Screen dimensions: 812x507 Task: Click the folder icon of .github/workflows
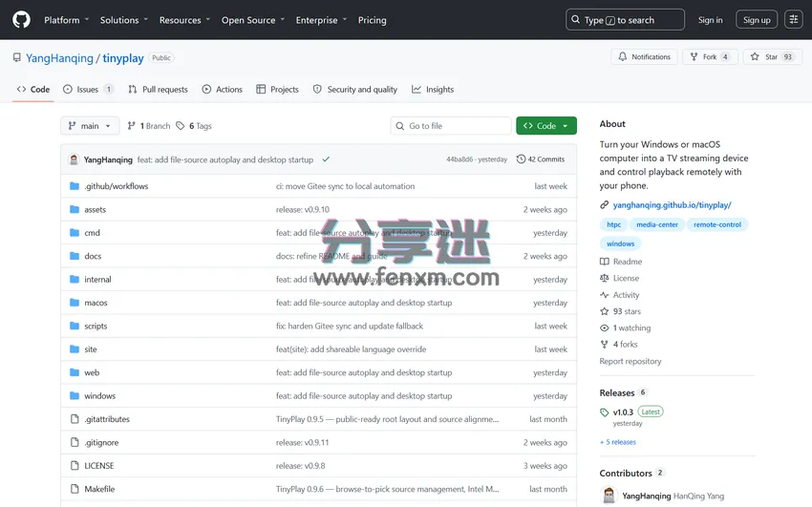(x=75, y=186)
